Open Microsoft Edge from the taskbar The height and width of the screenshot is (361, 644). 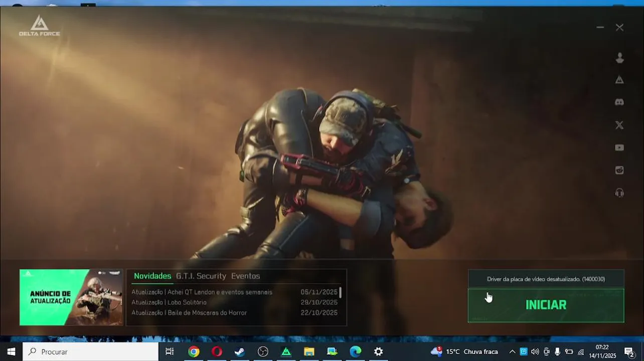tap(355, 351)
